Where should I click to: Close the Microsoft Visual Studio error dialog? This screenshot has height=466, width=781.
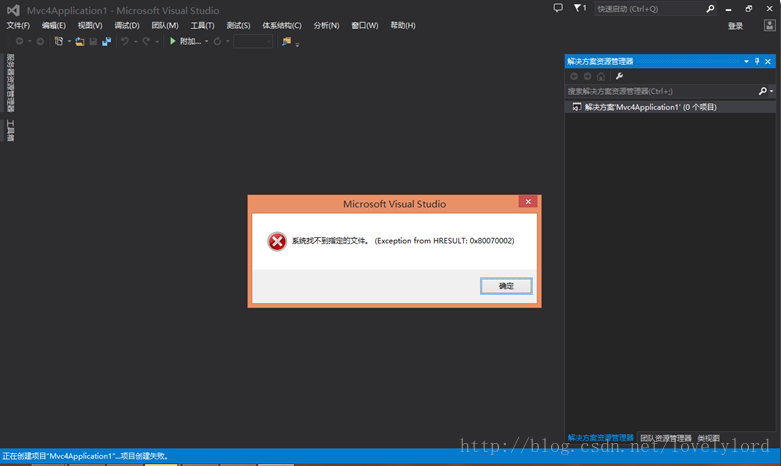tap(528, 202)
